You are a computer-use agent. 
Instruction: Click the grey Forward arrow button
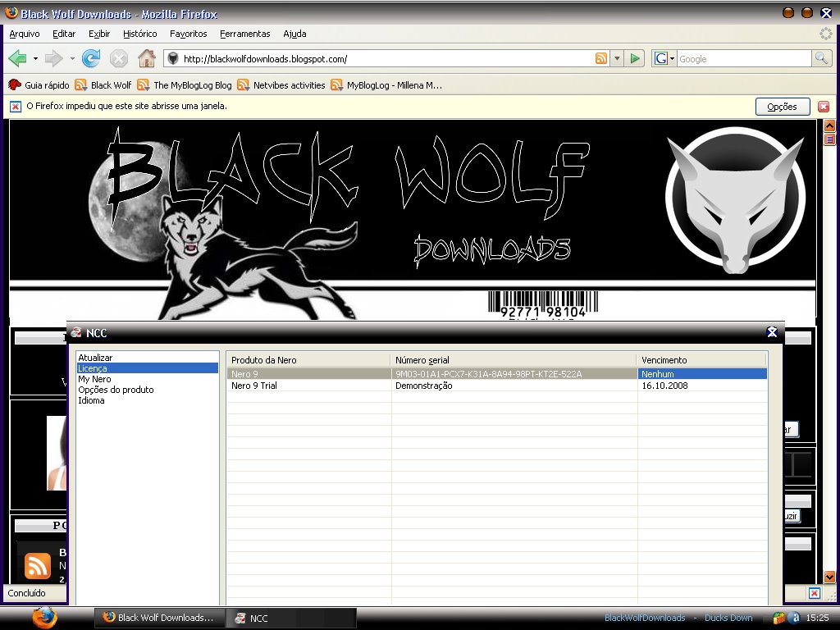(x=53, y=58)
